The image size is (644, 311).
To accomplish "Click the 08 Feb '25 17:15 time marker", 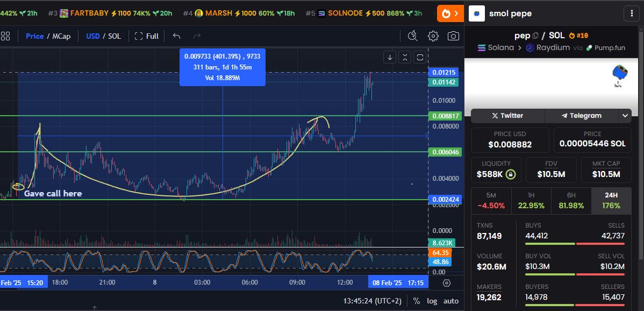I will tap(398, 282).
